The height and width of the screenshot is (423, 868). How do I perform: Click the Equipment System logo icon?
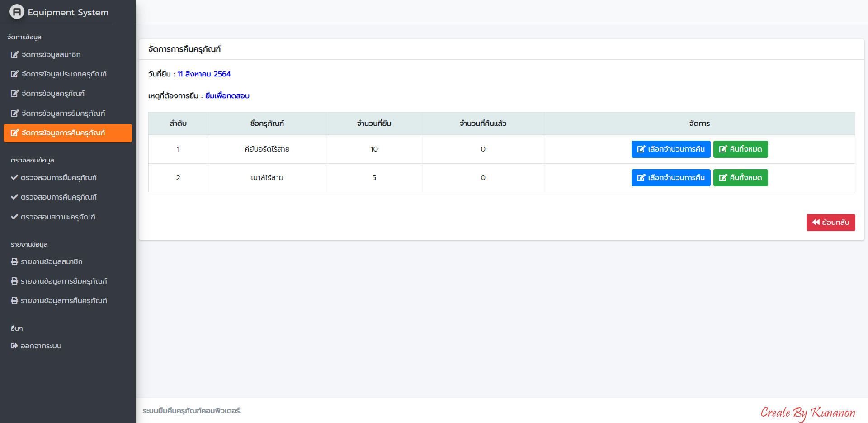[17, 12]
